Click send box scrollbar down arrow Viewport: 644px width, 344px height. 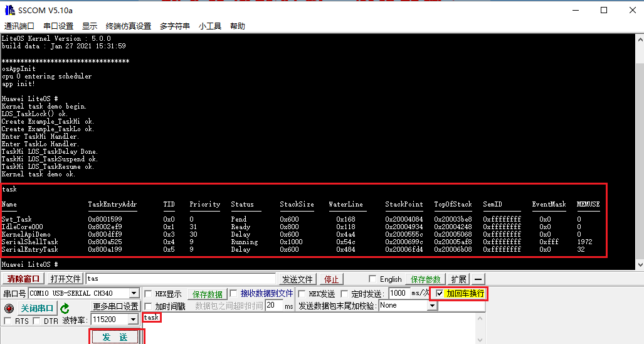(x=480, y=340)
